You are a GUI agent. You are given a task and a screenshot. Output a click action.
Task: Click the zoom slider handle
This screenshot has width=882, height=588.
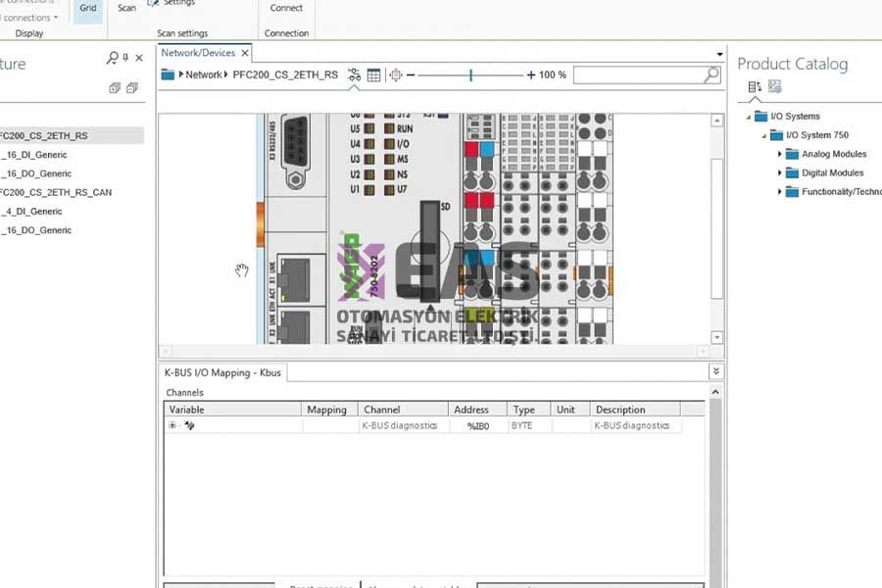470,74
